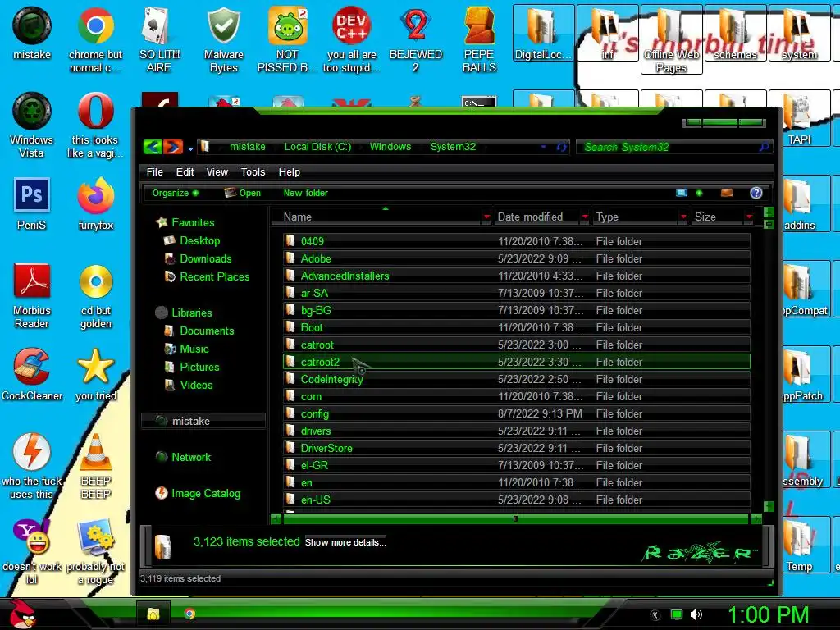Open the View menu
840x630 pixels.
pyautogui.click(x=217, y=172)
